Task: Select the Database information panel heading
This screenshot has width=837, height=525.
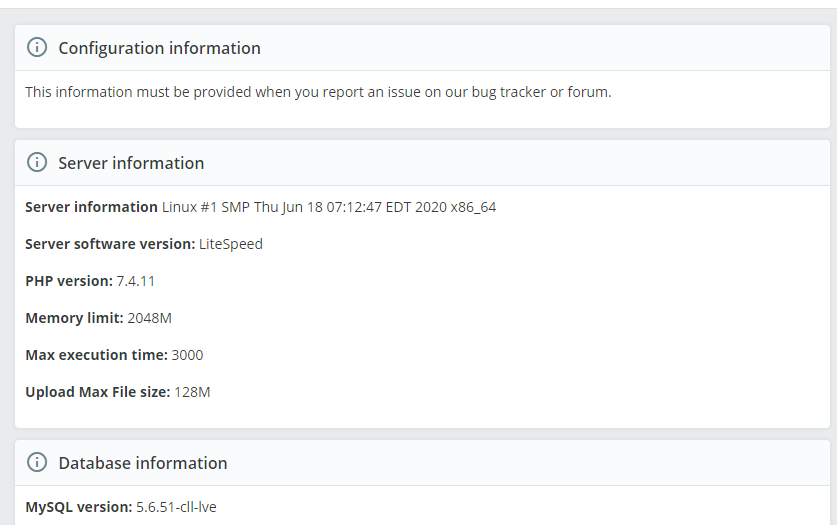Action: tap(143, 463)
